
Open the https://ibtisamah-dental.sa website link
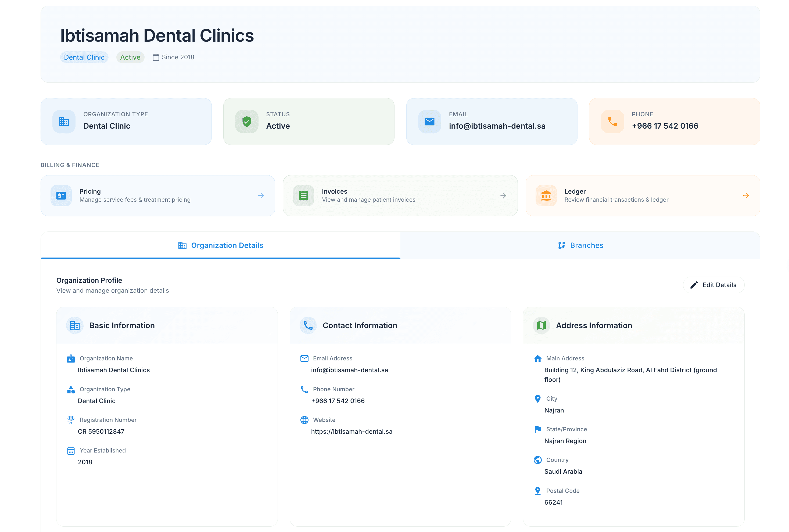(x=352, y=432)
